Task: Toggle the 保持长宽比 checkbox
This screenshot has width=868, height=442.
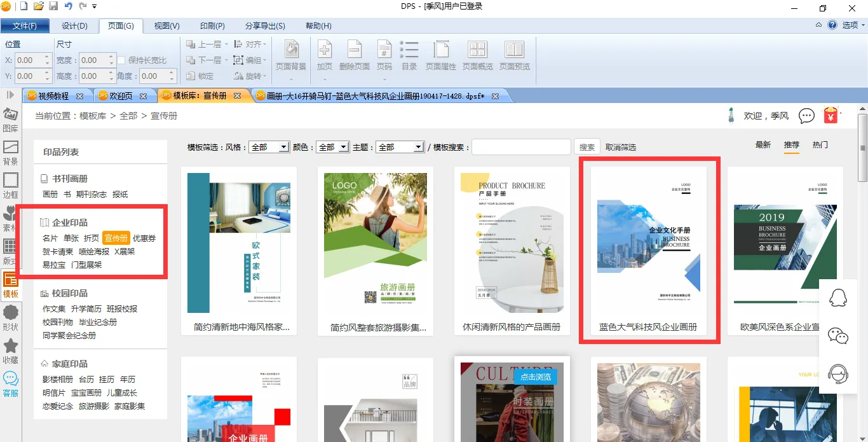Action: pyautogui.click(x=121, y=60)
